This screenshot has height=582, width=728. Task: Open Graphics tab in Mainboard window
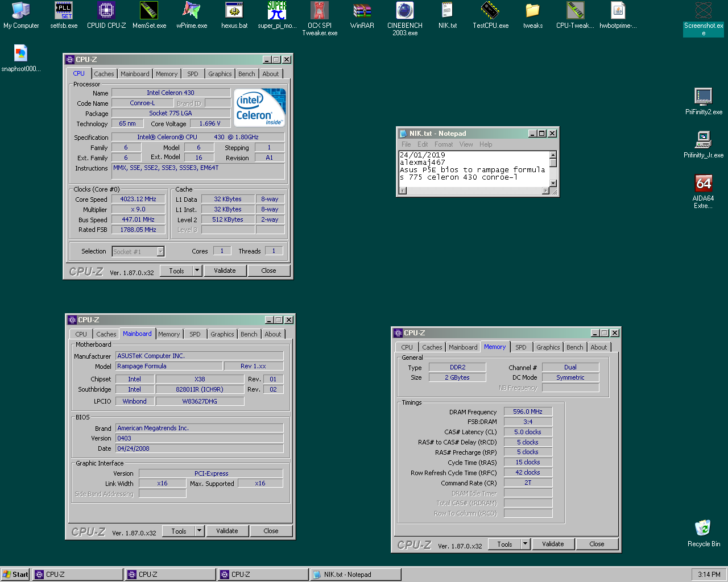pyautogui.click(x=222, y=334)
